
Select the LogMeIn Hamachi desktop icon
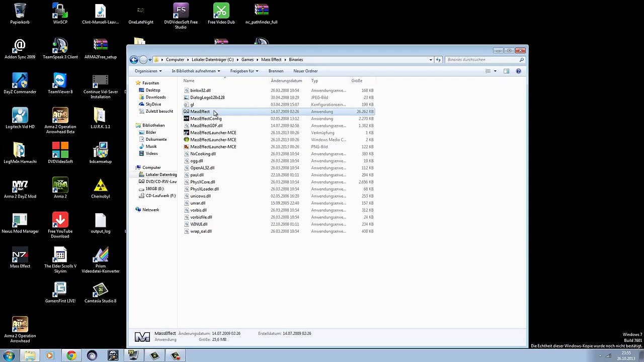coord(20,153)
